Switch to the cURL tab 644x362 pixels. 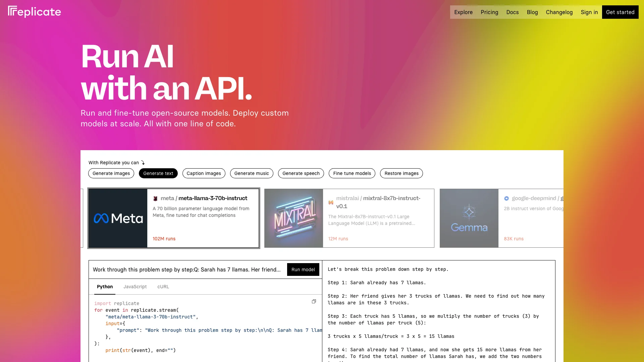pos(163,287)
